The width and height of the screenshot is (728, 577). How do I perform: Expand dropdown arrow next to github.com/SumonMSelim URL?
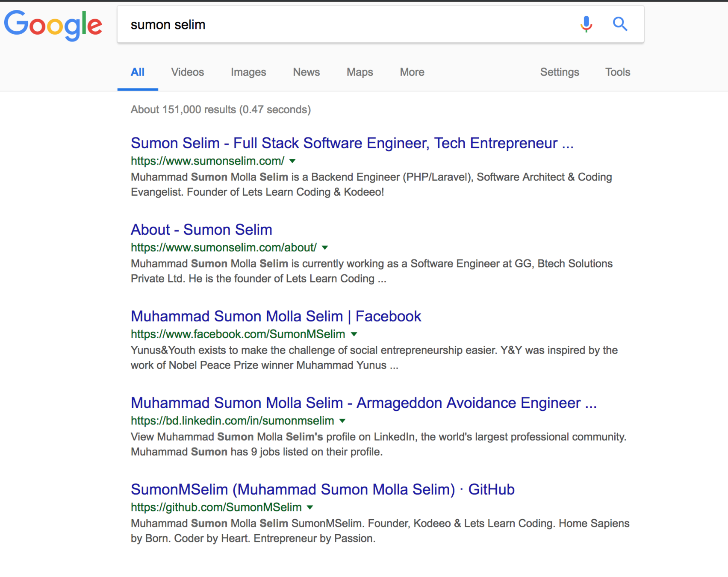[x=310, y=508]
